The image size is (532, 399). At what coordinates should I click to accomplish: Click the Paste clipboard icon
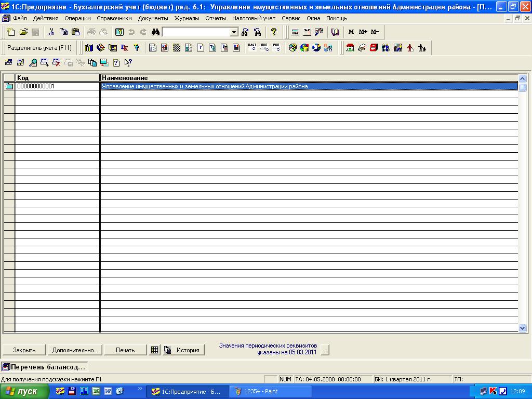tap(75, 32)
